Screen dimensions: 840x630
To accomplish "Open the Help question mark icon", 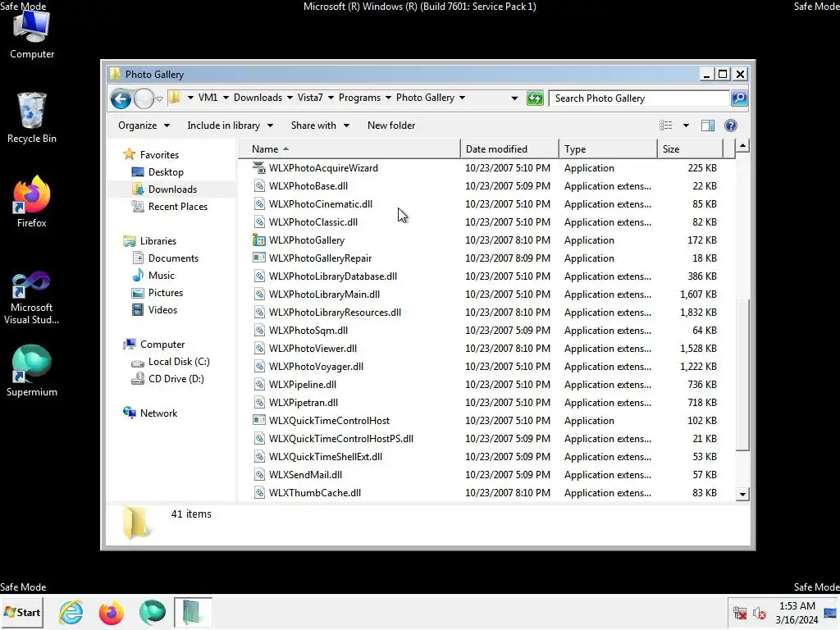I will [731, 126].
